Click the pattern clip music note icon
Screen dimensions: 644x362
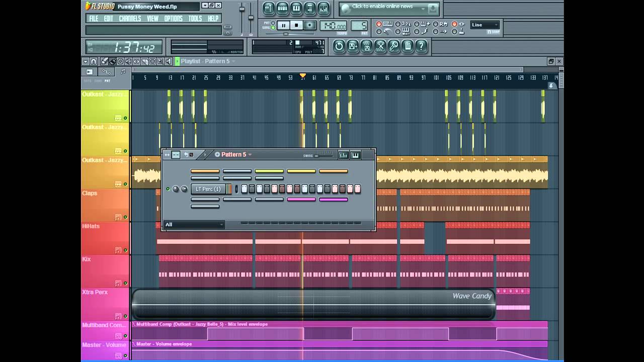[x=123, y=71]
